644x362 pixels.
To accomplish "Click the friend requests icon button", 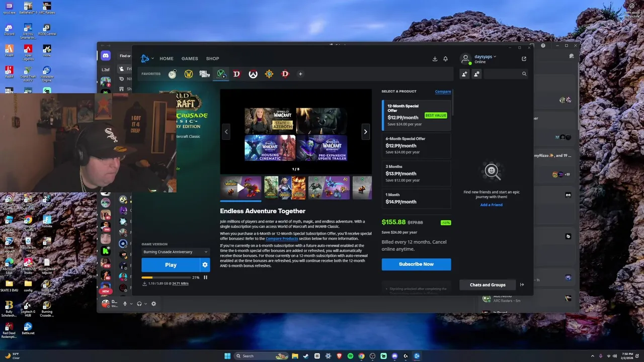I will (476, 74).
